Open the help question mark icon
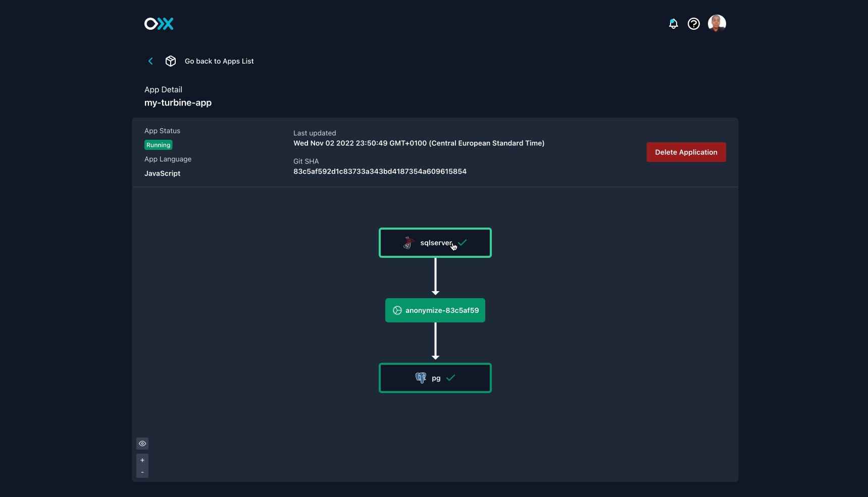The height and width of the screenshot is (497, 868). point(693,23)
